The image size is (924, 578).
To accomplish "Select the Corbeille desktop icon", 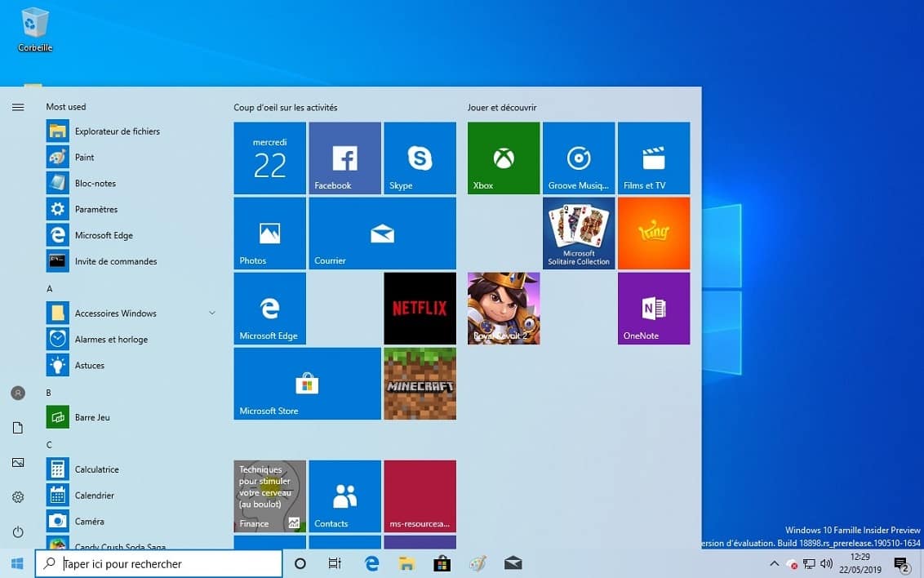I will (x=35, y=29).
